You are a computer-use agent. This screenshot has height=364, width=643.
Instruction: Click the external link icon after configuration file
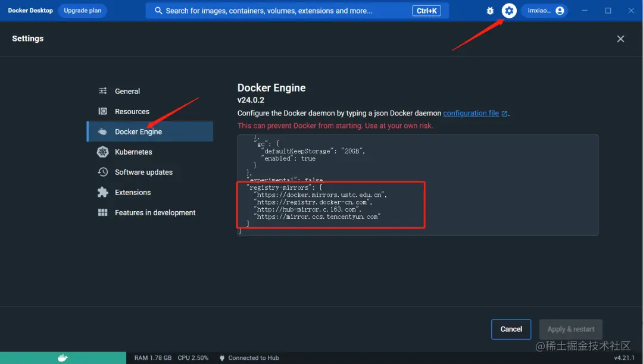(504, 114)
